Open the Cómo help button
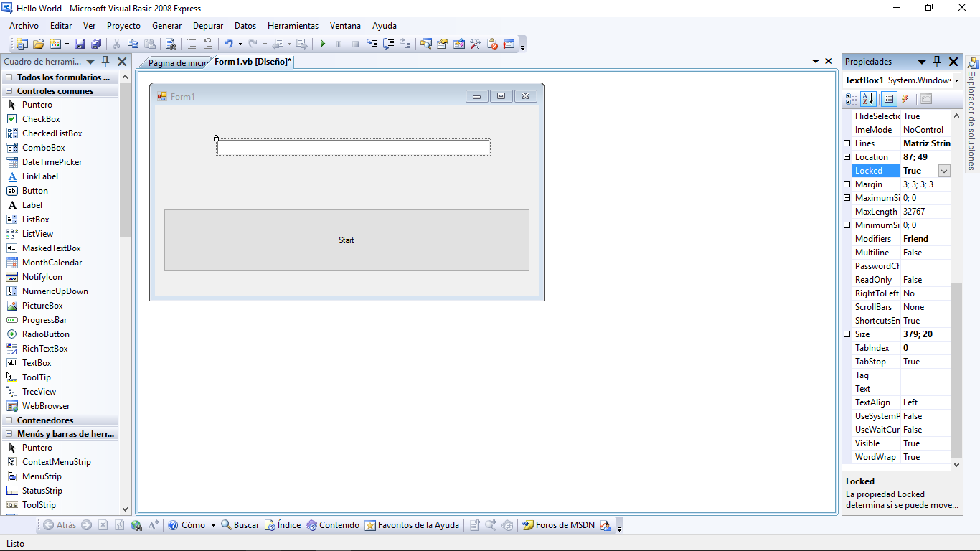This screenshot has width=980, height=551. [x=187, y=525]
